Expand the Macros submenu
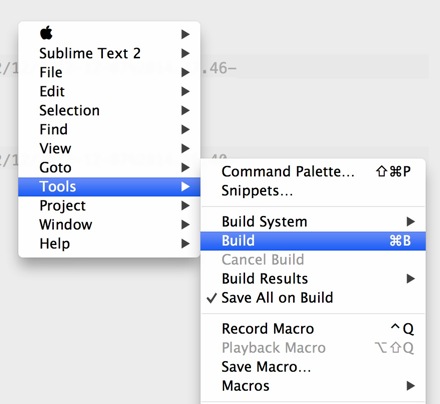440x404 pixels. click(313, 386)
